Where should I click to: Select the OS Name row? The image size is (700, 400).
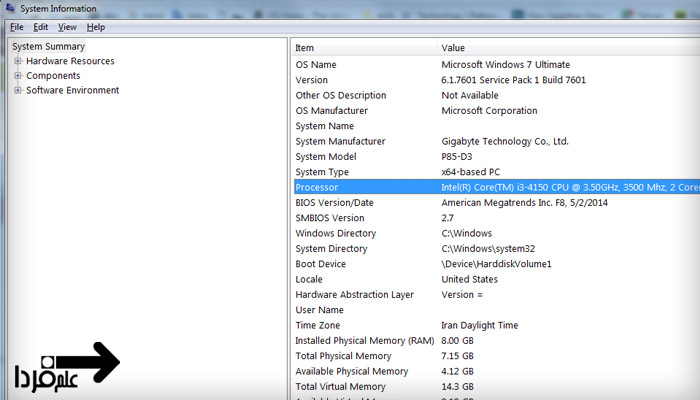316,64
